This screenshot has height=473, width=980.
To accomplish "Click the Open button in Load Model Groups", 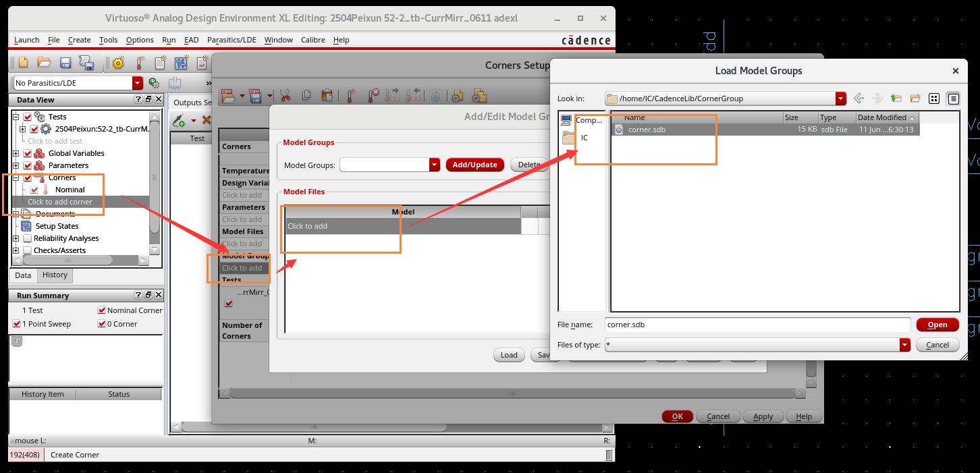I will coord(937,325).
